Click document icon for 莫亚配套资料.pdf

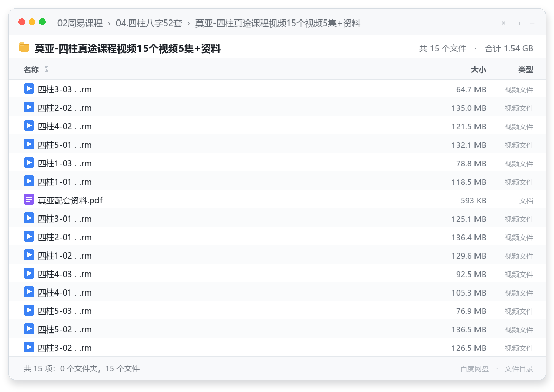click(29, 200)
